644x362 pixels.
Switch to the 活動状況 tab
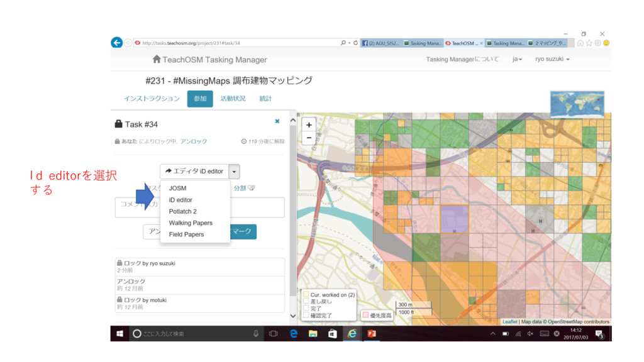233,99
